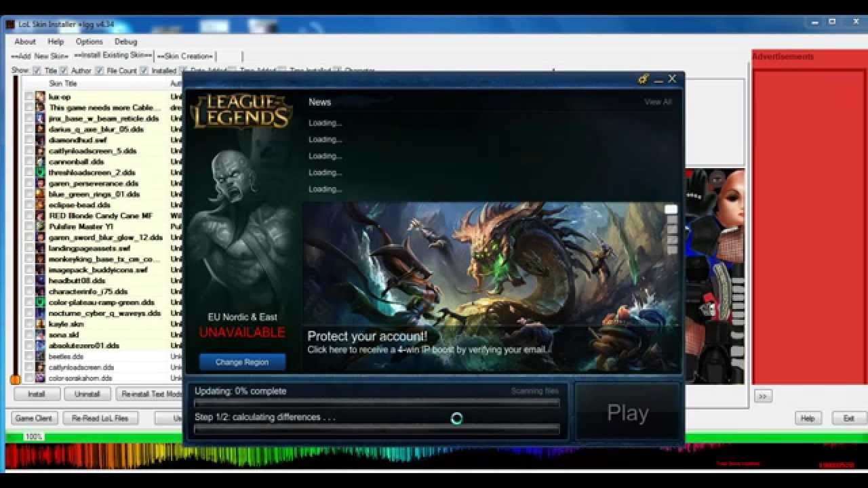This screenshot has height=488, width=868.
Task: Switch to Install Existing Skin tab
Action: click(x=113, y=56)
